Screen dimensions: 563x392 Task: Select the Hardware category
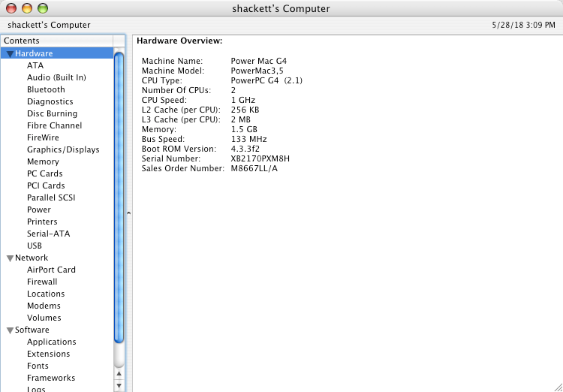pos(34,53)
